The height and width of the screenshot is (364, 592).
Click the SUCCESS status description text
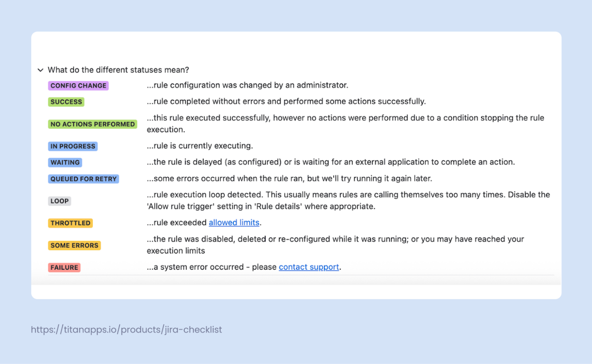click(286, 101)
